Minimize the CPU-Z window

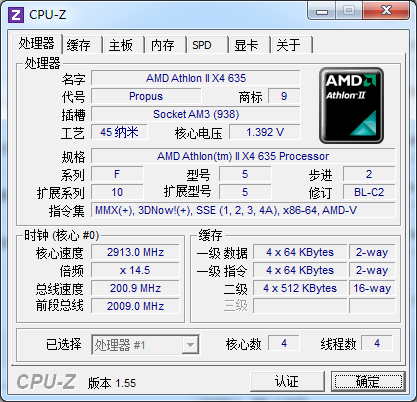322,11
